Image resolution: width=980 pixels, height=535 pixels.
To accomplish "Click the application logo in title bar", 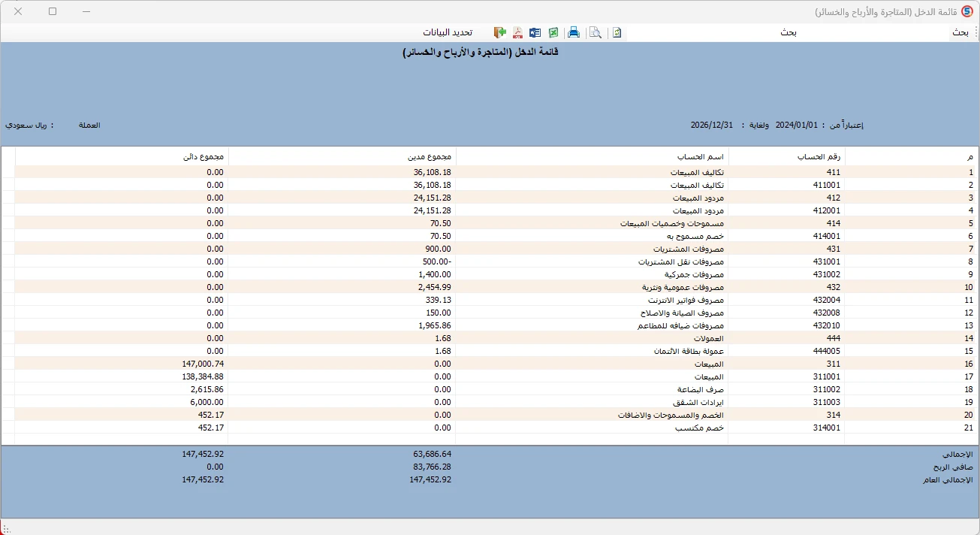I will (x=966, y=12).
